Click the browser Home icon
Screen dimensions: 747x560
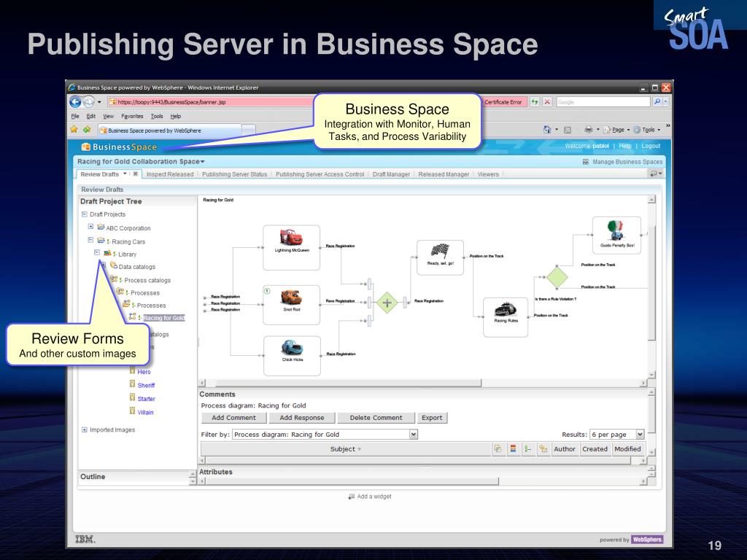pyautogui.click(x=547, y=130)
